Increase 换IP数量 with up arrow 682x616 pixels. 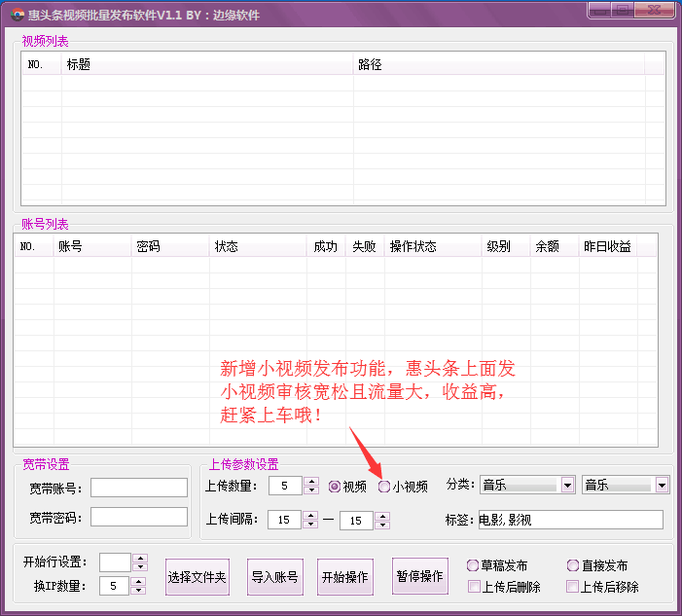click(138, 582)
